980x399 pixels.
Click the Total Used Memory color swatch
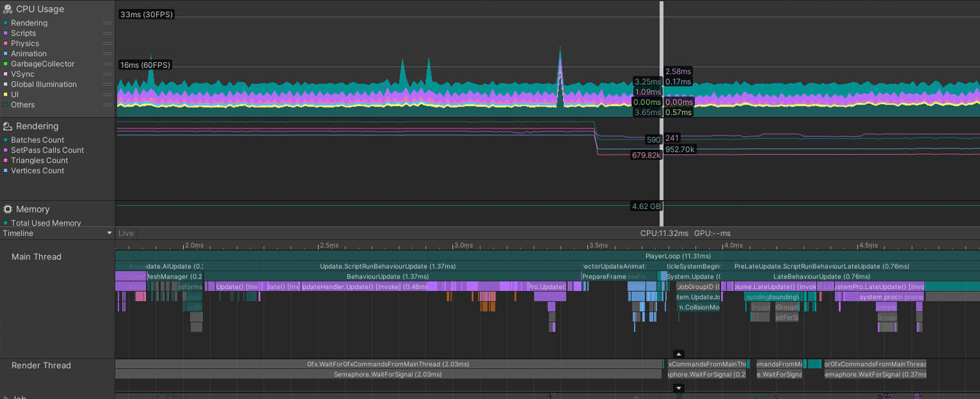5,223
